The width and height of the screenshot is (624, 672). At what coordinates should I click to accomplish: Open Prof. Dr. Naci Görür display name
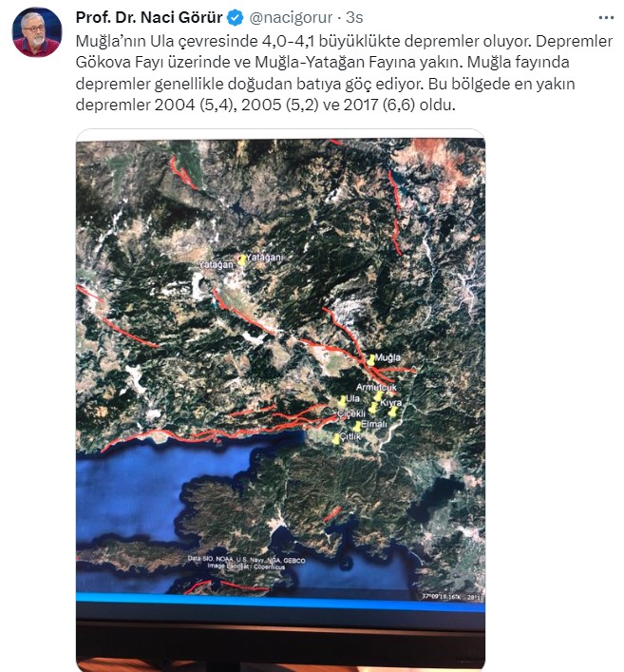(149, 17)
